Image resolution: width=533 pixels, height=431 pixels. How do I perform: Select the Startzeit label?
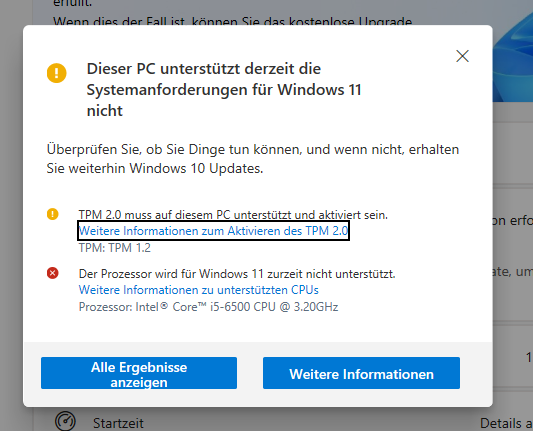118,423
